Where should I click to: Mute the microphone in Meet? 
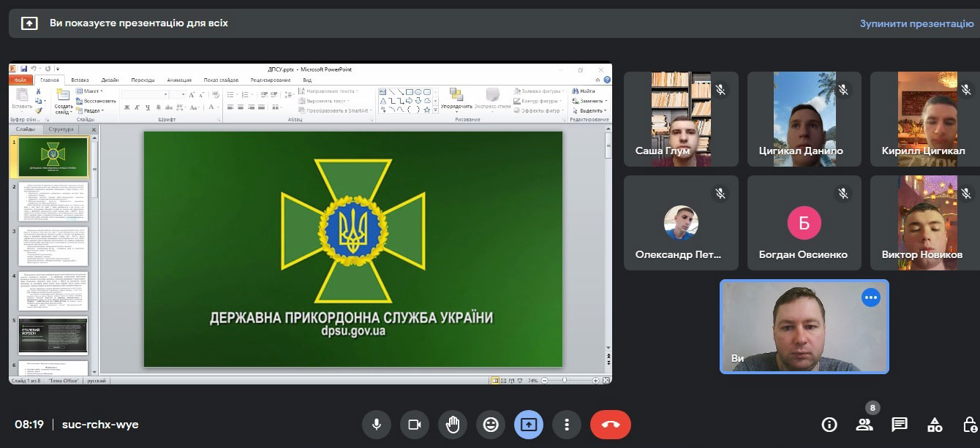click(x=377, y=424)
